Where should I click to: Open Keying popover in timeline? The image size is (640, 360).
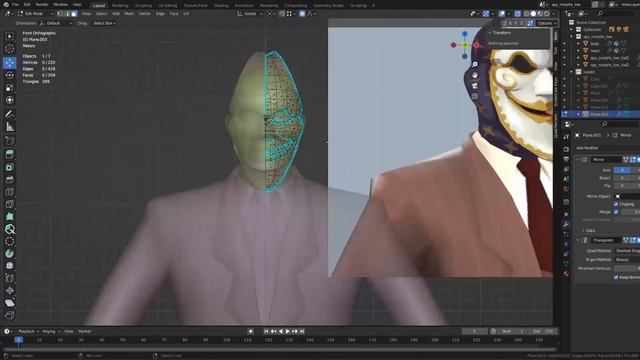pyautogui.click(x=51, y=331)
